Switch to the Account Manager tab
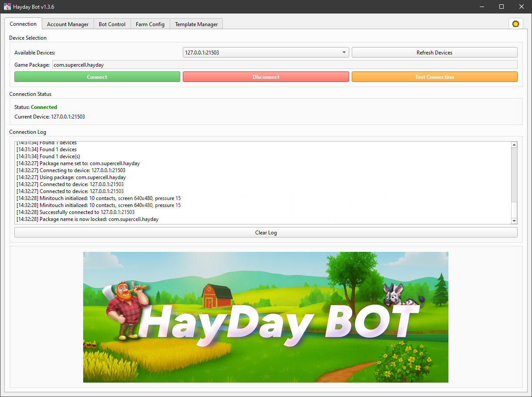 [67, 24]
